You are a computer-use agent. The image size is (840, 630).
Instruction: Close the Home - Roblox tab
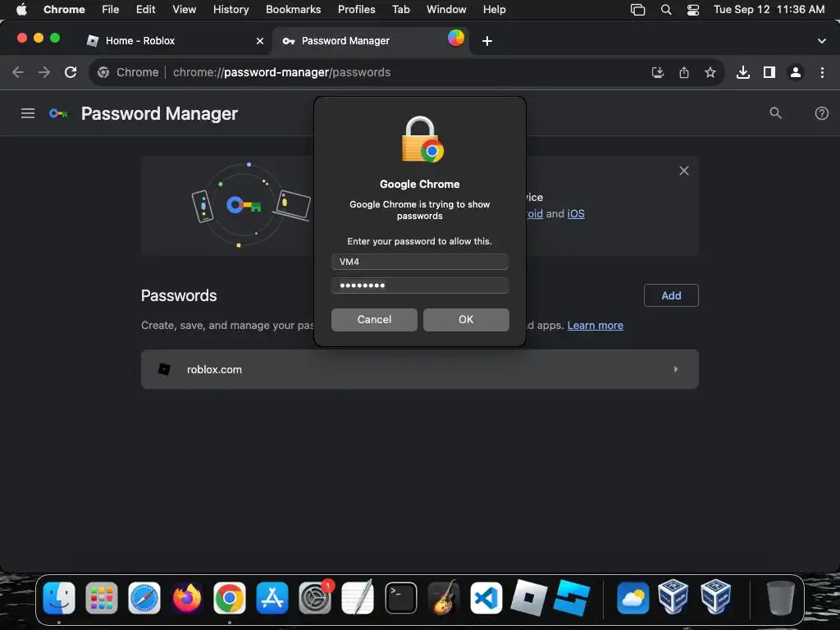pyautogui.click(x=260, y=41)
